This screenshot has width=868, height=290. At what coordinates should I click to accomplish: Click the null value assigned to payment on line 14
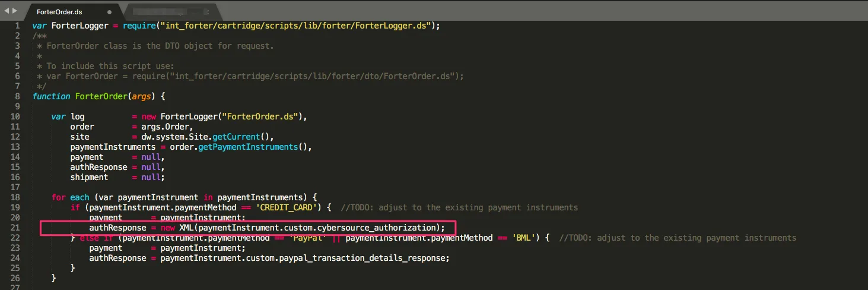click(151, 157)
